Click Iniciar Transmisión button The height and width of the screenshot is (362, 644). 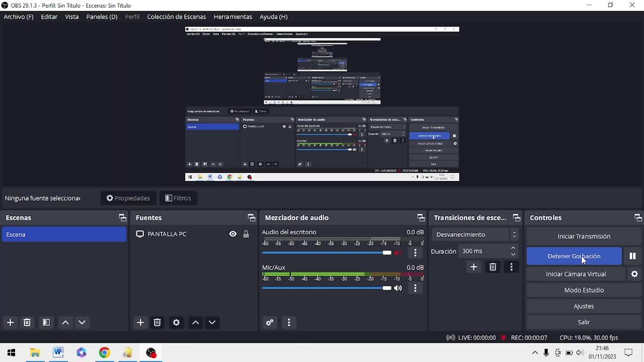pyautogui.click(x=584, y=236)
